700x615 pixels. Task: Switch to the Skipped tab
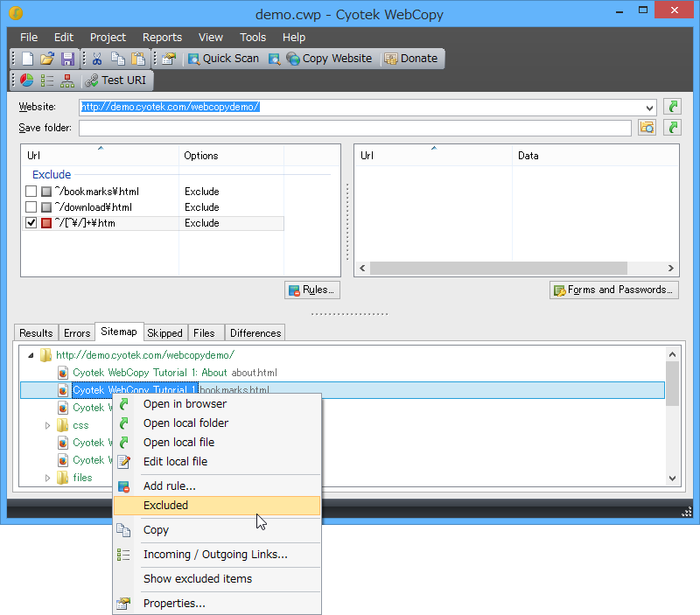pos(164,333)
